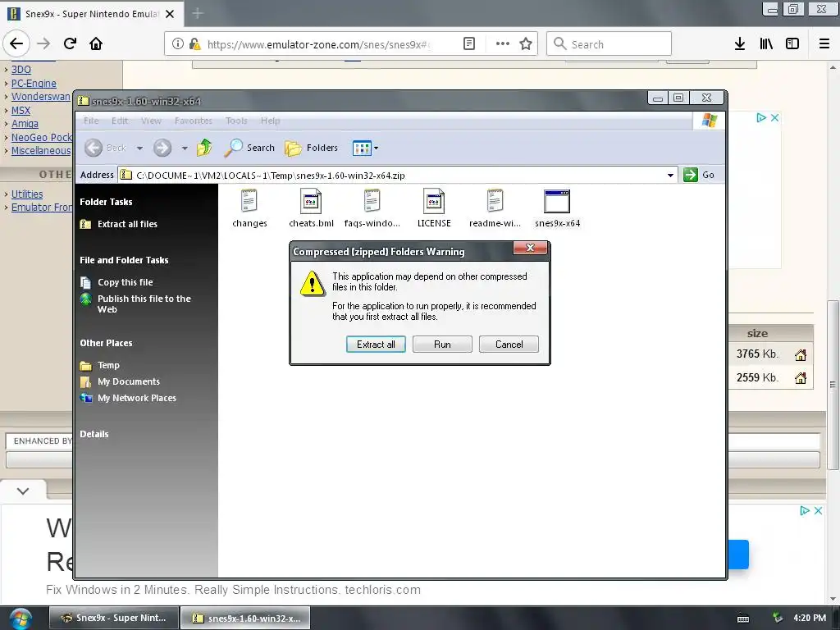Open page actions three-dots menu
This screenshot has width=840, height=630.
[503, 44]
